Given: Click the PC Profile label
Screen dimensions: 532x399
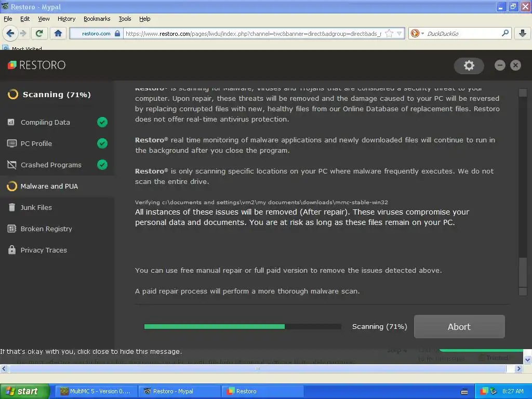Looking at the screenshot, I should [x=36, y=143].
